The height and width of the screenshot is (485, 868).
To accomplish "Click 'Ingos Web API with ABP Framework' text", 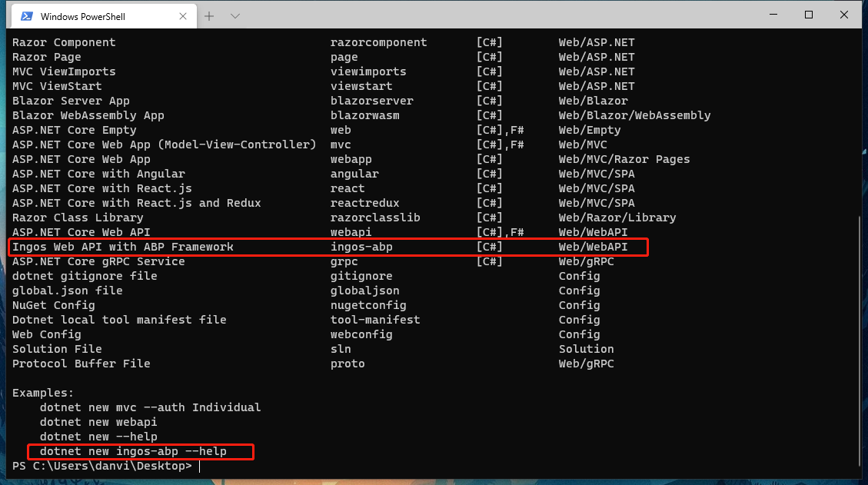I will [x=123, y=247].
